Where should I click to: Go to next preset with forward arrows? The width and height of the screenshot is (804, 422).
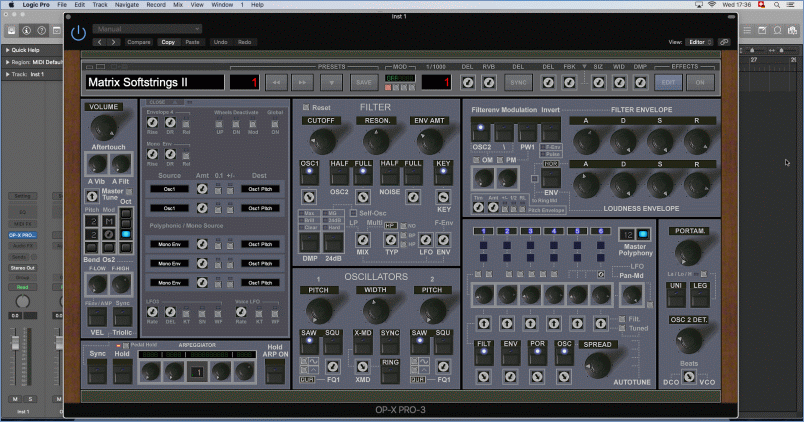click(x=302, y=83)
